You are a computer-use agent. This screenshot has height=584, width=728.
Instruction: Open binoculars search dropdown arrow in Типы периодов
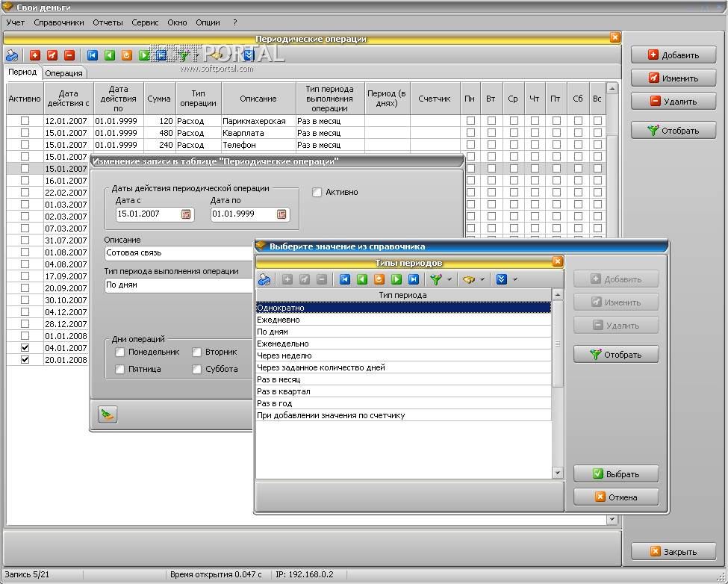click(482, 280)
